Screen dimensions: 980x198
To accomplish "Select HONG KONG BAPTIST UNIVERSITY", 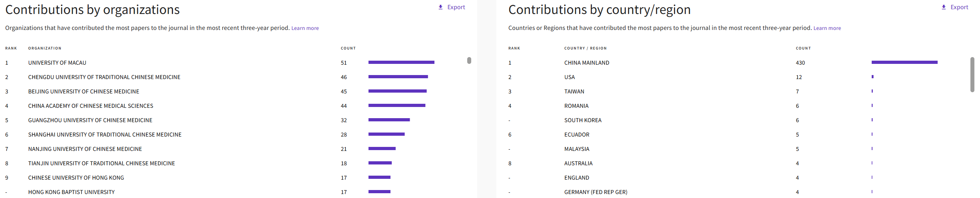I will point(72,192).
